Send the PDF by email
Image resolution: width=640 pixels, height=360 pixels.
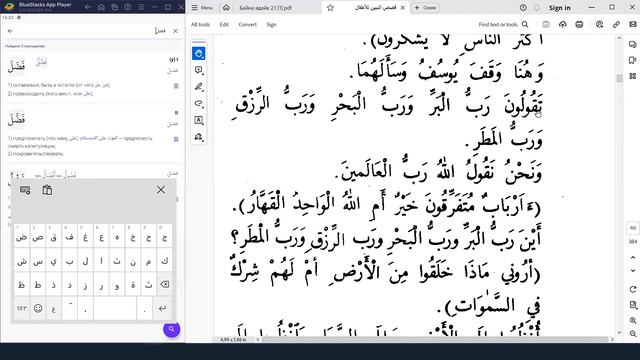(x=632, y=24)
